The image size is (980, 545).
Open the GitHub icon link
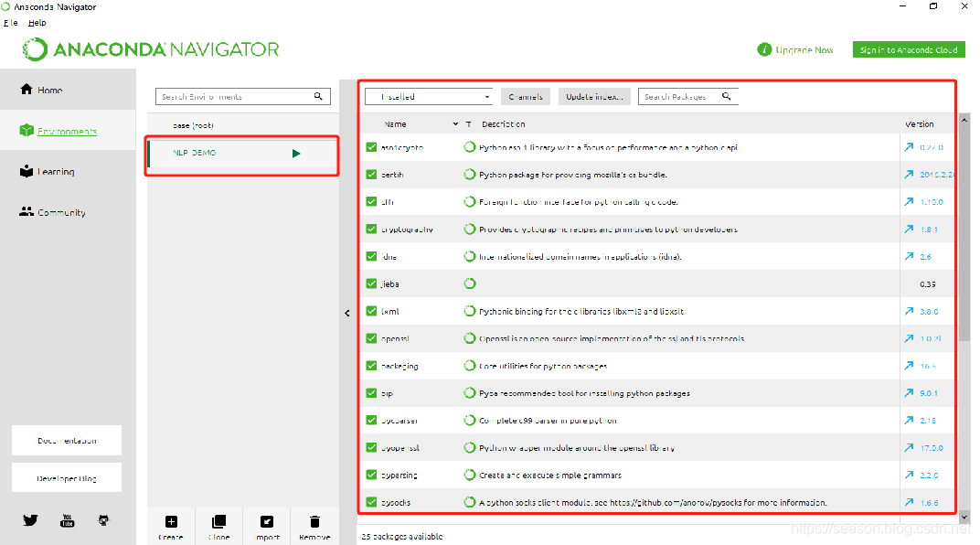pyautogui.click(x=103, y=520)
